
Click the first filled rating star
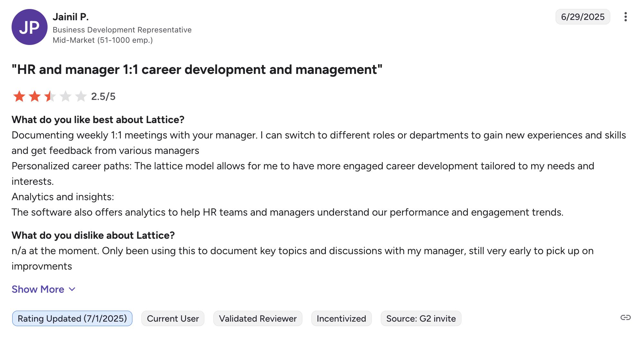point(19,96)
